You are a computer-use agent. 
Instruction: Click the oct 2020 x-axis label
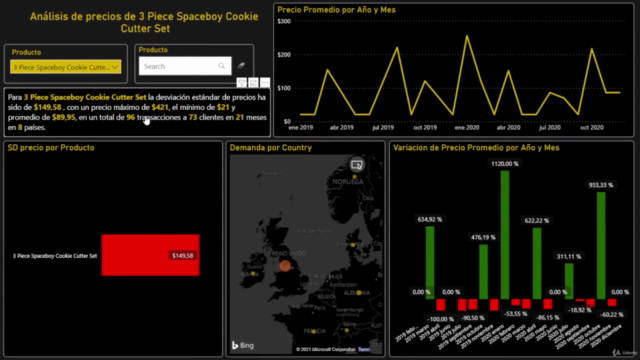point(592,127)
